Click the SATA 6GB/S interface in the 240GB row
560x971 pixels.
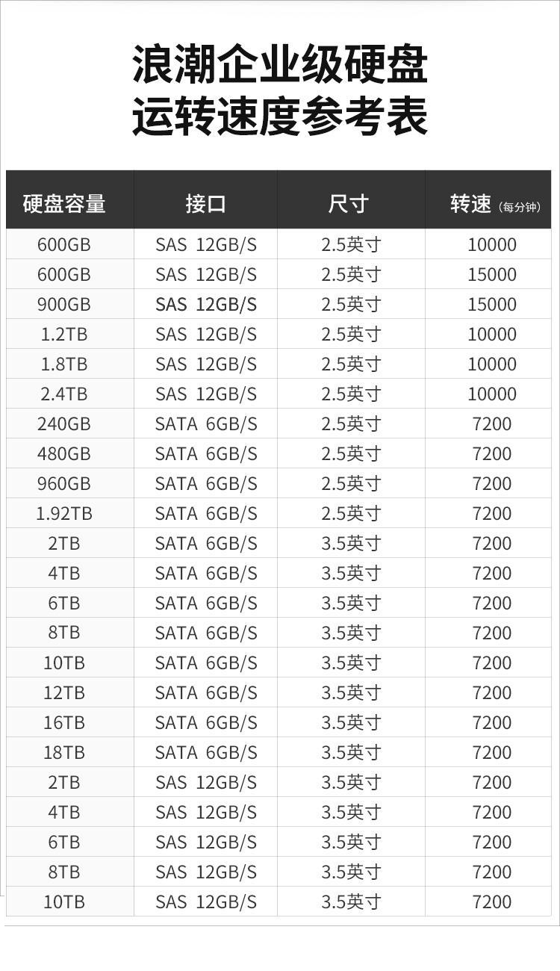(206, 424)
